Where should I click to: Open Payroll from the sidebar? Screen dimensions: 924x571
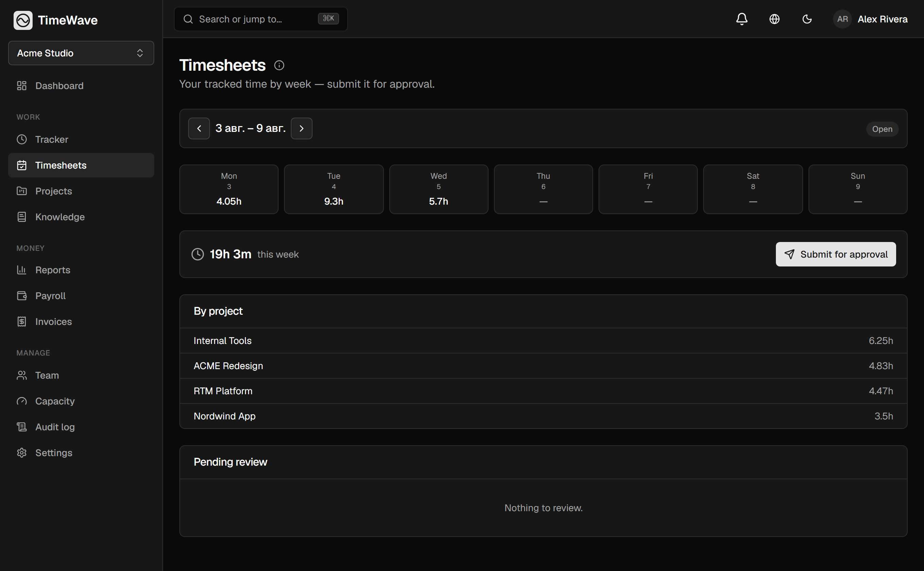coord(81,296)
